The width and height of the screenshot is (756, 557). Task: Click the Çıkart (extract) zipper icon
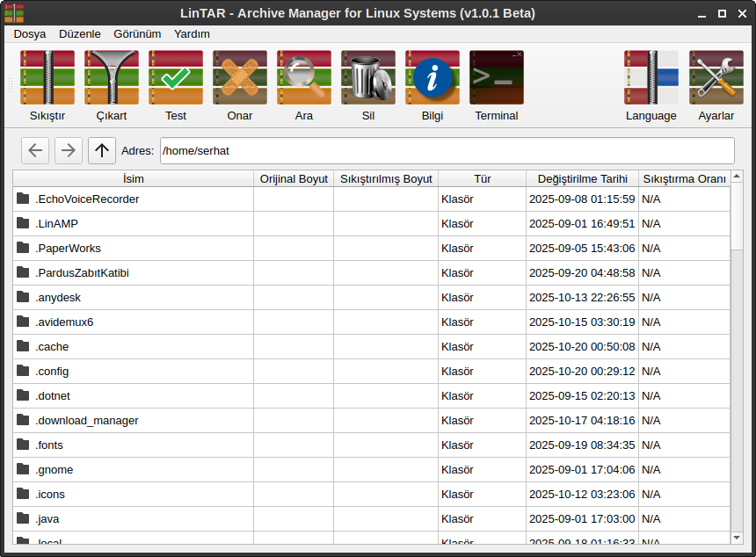[x=112, y=78]
